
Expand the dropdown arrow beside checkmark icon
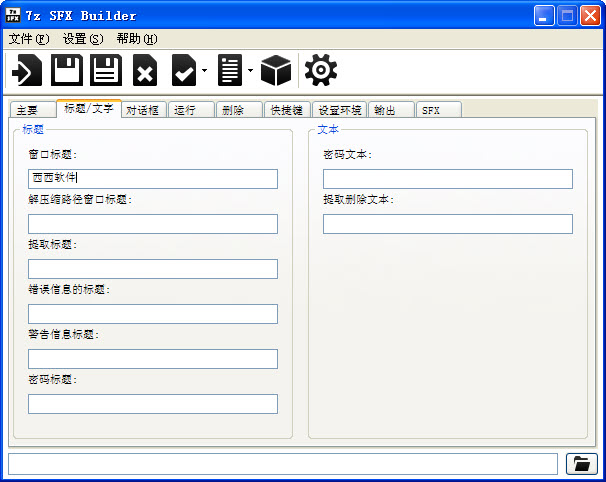click(204, 71)
